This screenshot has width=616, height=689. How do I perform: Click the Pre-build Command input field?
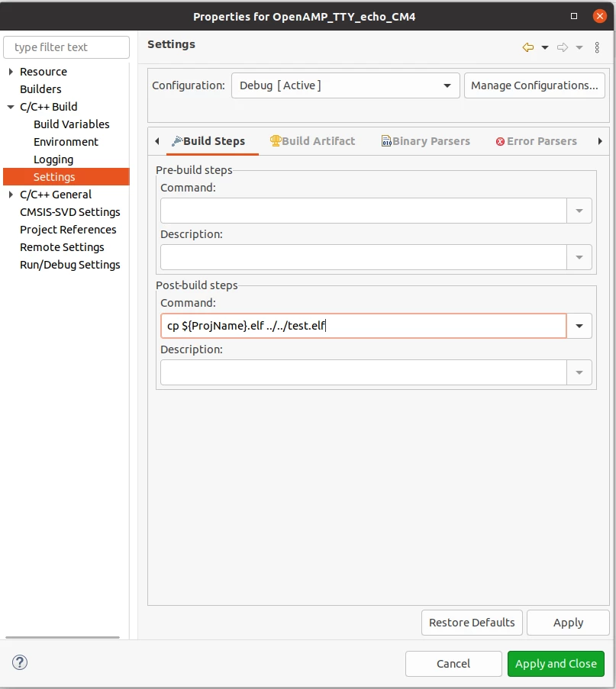(363, 211)
